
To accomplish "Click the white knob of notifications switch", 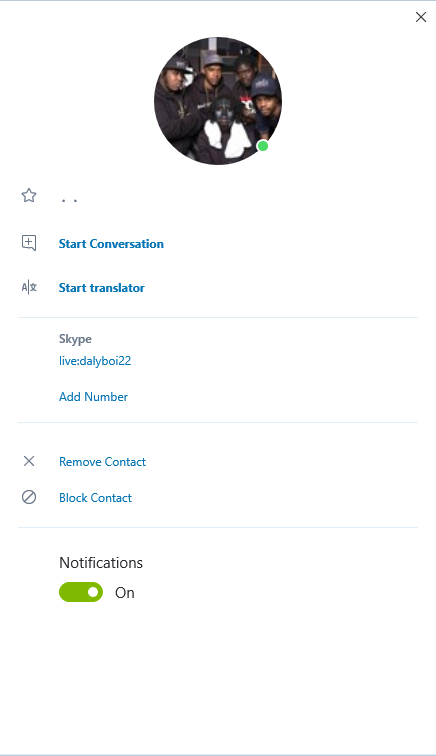I will 93,592.
